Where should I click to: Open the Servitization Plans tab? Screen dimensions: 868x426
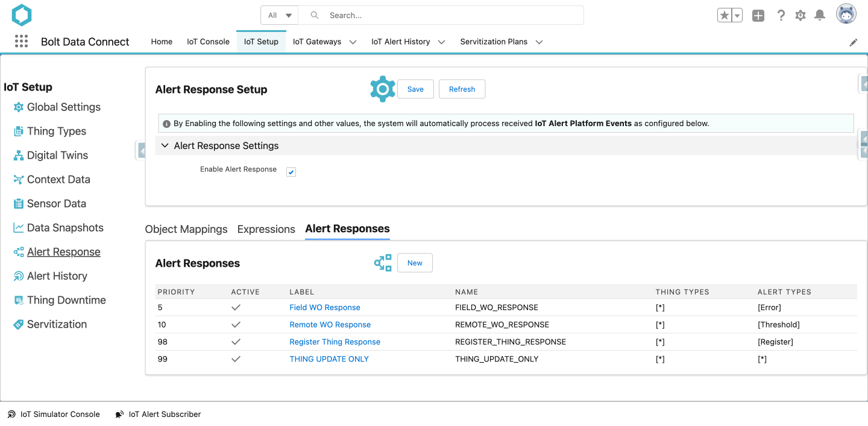click(x=494, y=42)
